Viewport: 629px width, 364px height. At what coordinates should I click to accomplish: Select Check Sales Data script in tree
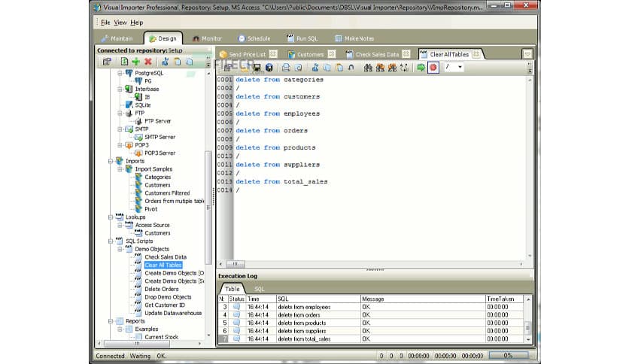click(166, 257)
